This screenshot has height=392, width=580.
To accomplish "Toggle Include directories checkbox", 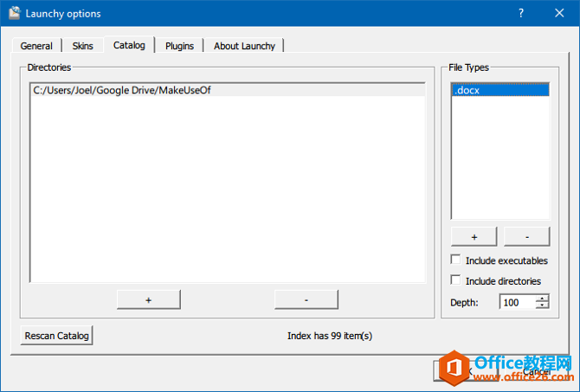I will click(456, 280).
